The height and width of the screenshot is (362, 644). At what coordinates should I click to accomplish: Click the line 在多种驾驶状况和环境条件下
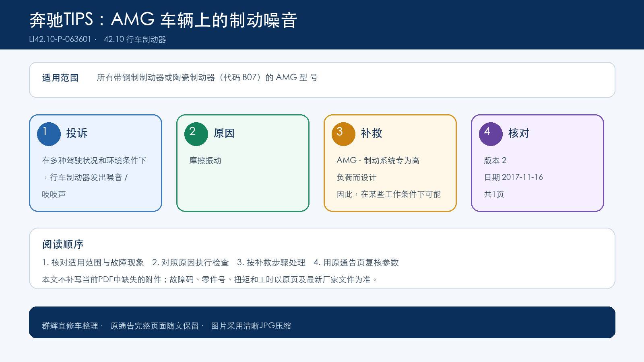[x=94, y=160]
